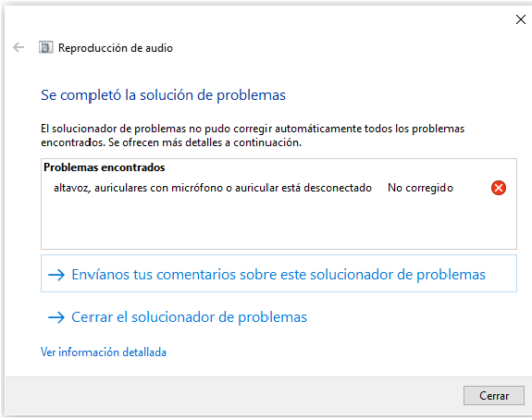532x420 pixels.
Task: Click the audio speaker icon beside the title
Action: (x=46, y=47)
